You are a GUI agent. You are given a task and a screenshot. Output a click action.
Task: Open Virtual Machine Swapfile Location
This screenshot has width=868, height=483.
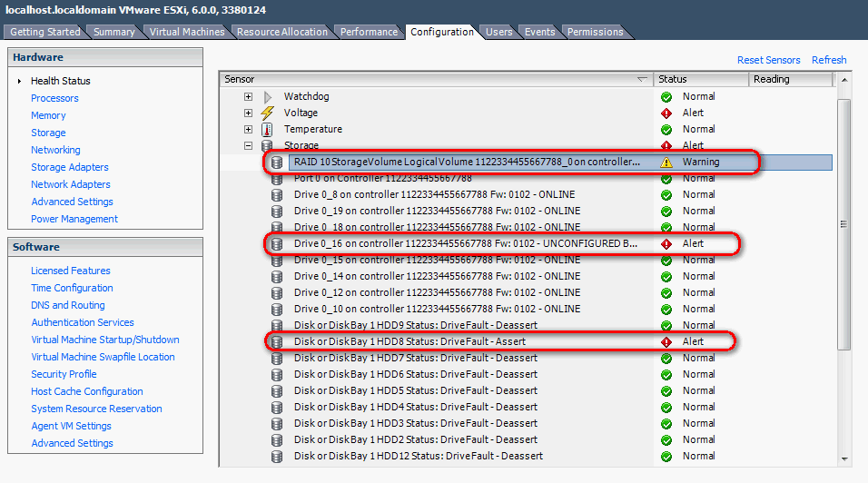[103, 357]
